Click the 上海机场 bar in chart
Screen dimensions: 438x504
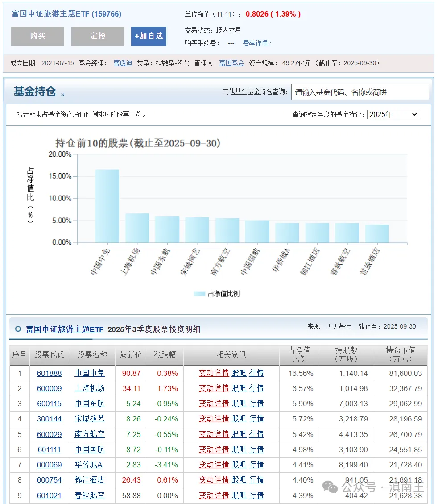[137, 228]
